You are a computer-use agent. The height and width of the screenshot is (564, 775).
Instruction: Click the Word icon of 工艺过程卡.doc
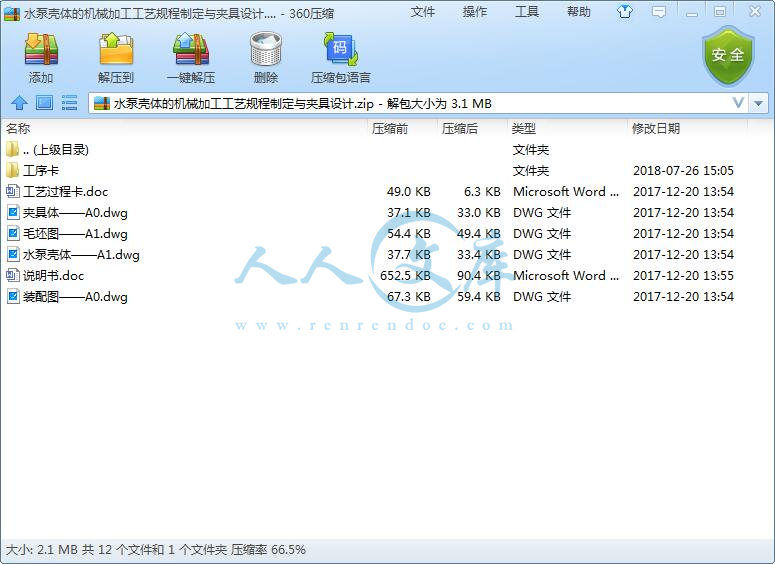(13, 192)
